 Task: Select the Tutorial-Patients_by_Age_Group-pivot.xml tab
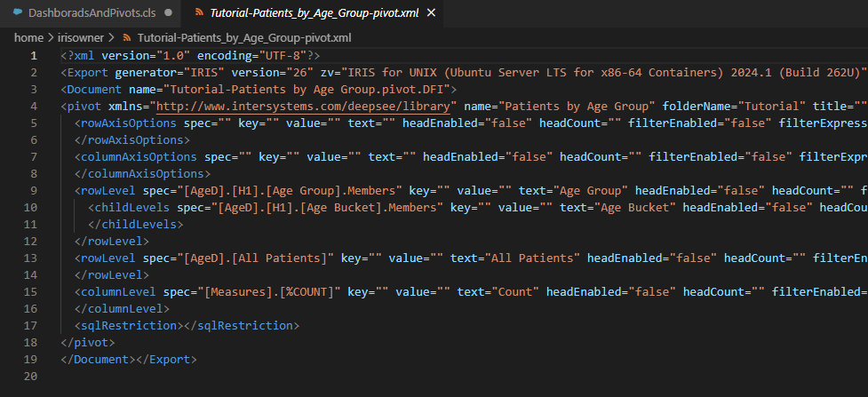(298, 14)
